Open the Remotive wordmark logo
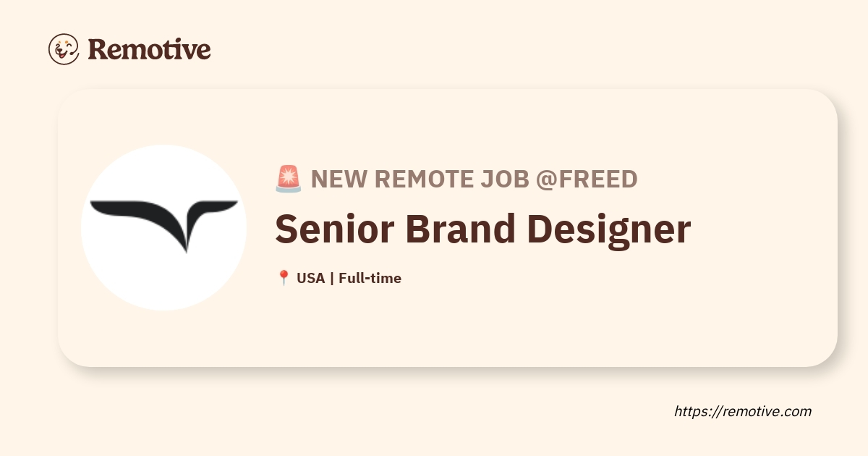 (149, 49)
